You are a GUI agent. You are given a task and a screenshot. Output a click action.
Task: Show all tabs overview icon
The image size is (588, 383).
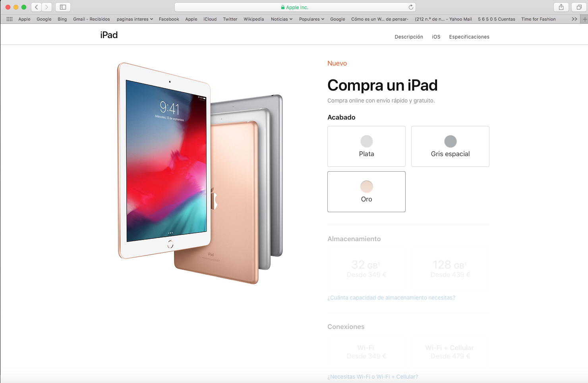point(579,7)
